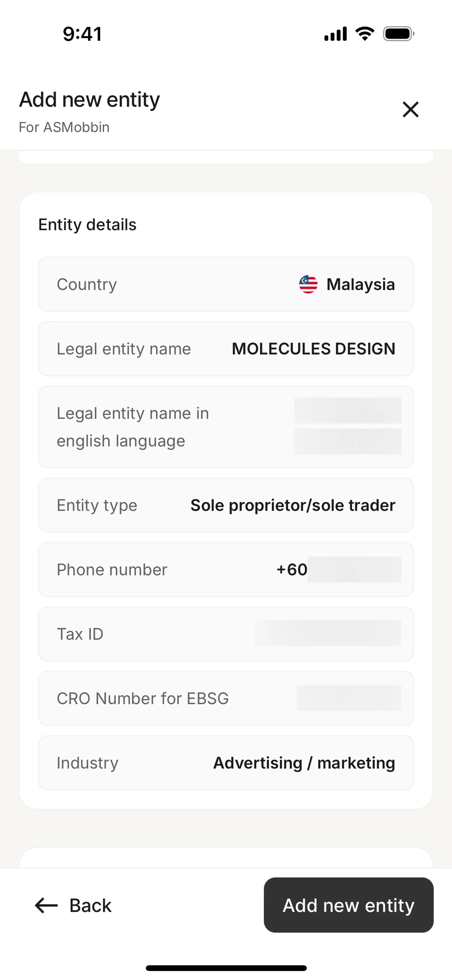Open the Country Malaysia selector
452x980 pixels.
[226, 284]
